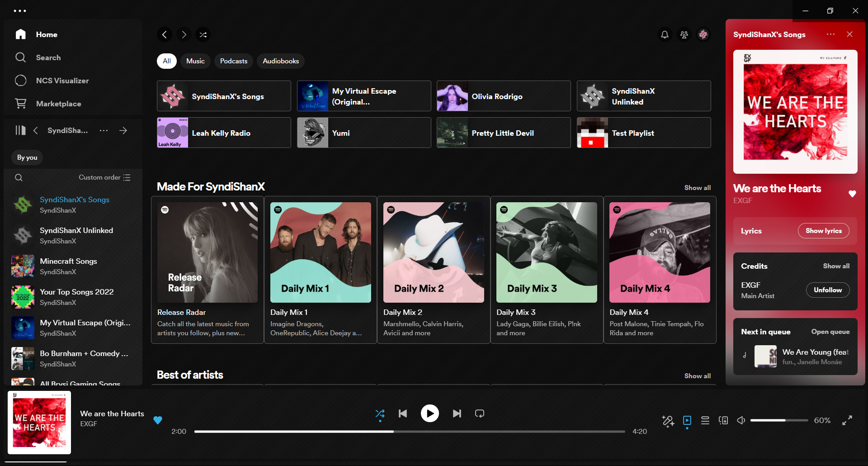Open library three-dot options
Screen dimensions: 868x466
104,130
